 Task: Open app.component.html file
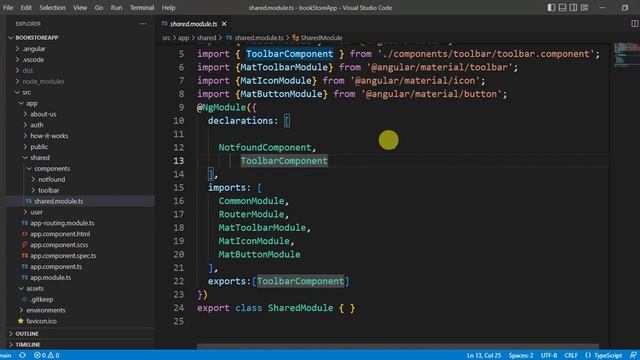pyautogui.click(x=60, y=234)
